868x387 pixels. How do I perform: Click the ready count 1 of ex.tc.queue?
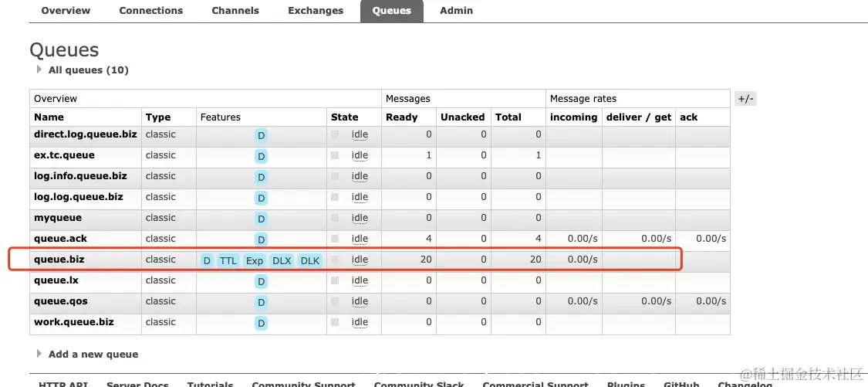(x=429, y=155)
